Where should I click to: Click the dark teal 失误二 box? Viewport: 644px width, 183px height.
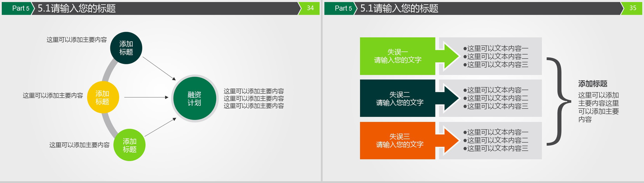pos(397,98)
